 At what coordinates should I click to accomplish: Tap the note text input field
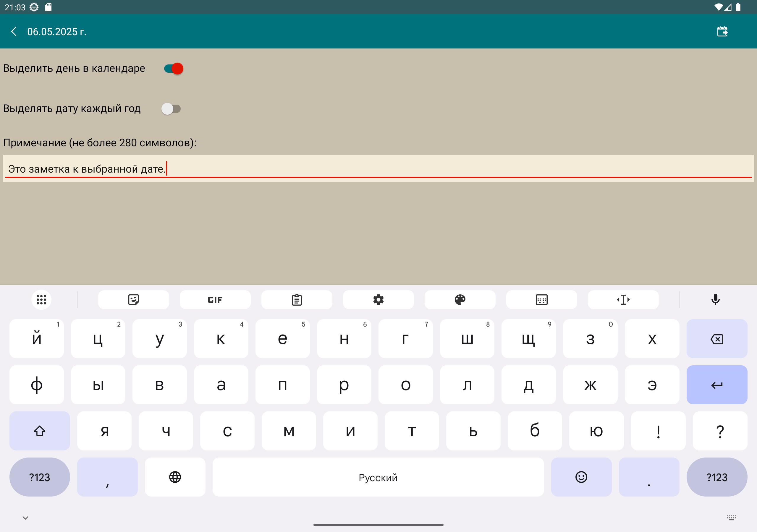tap(378, 169)
